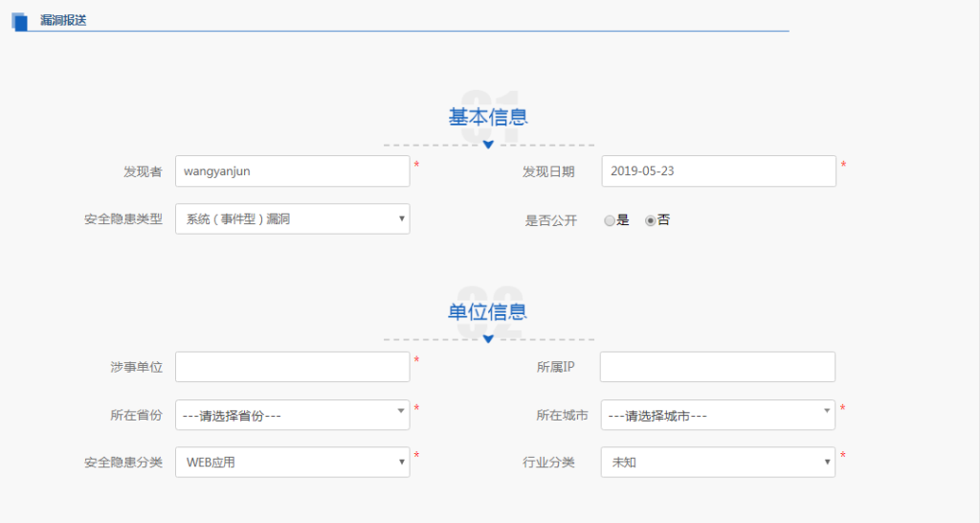The height and width of the screenshot is (523, 980).
Task: Click the blue icon beside 漏洞报送
Action: [19, 21]
